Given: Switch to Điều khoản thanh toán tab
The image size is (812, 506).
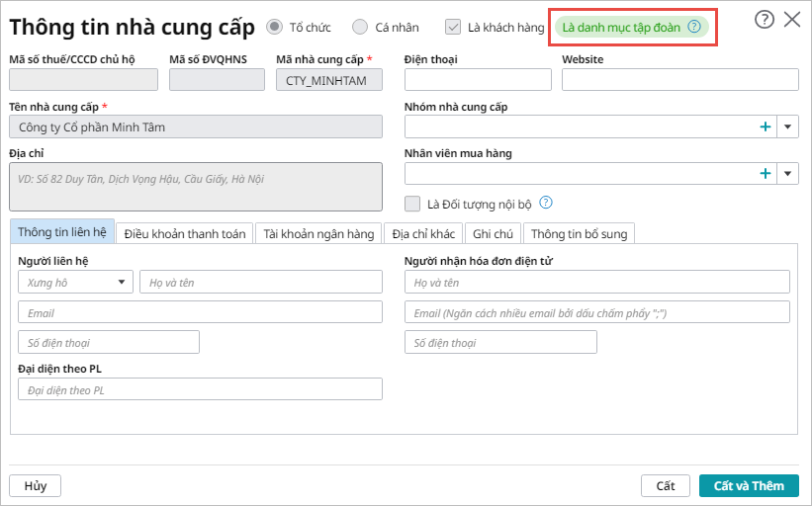Looking at the screenshot, I should pyautogui.click(x=185, y=233).
